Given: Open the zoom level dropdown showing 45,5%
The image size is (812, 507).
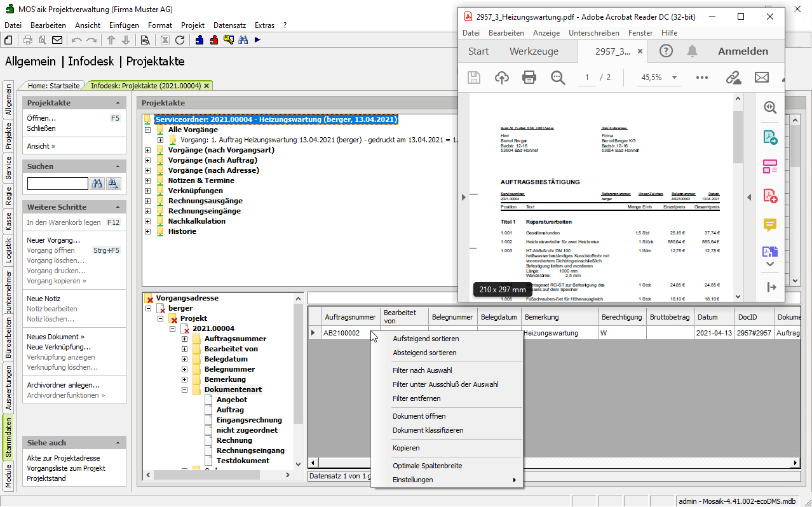Looking at the screenshot, I should point(674,78).
